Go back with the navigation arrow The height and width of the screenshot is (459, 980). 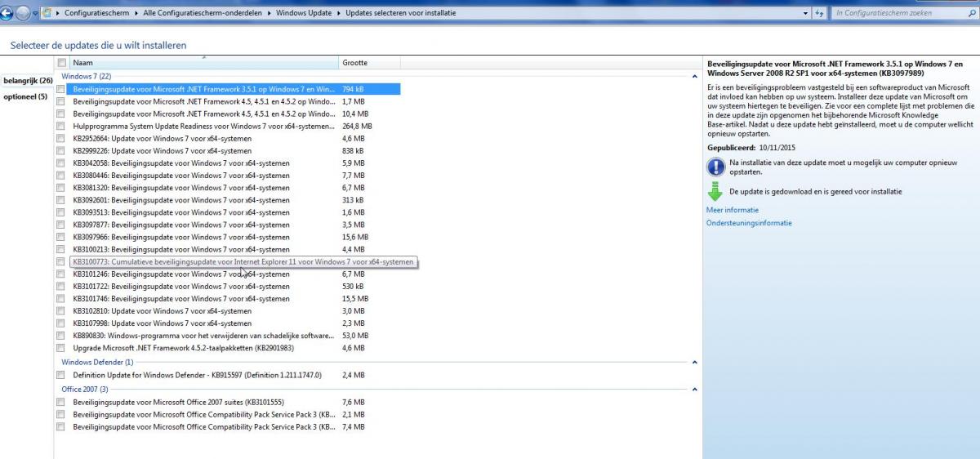pyautogui.click(x=7, y=13)
